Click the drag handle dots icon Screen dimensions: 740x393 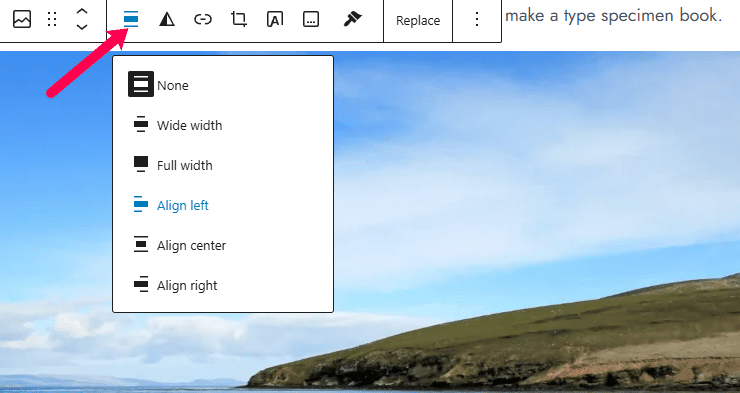[x=52, y=19]
